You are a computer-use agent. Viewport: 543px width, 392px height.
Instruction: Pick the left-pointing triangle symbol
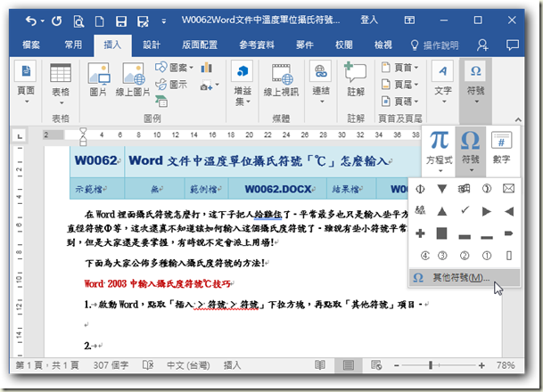click(x=509, y=211)
